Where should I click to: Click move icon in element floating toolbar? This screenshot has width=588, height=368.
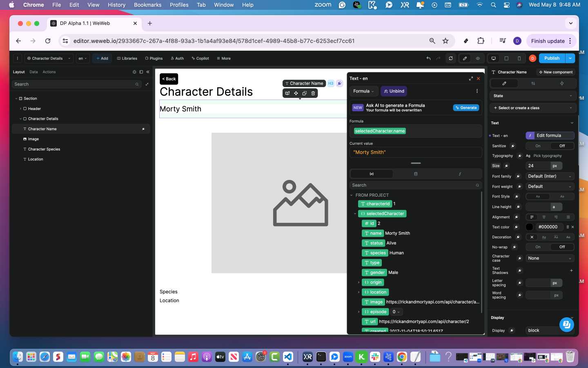296,93
